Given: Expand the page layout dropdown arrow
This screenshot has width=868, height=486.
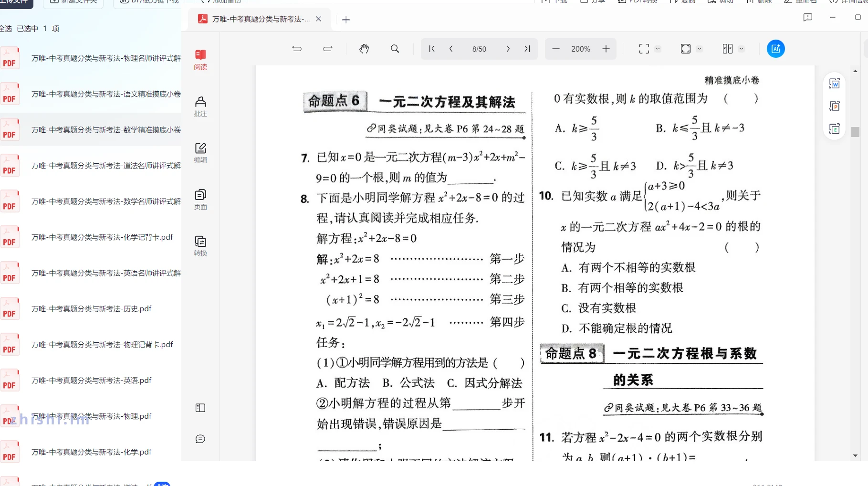Looking at the screenshot, I should tap(741, 49).
